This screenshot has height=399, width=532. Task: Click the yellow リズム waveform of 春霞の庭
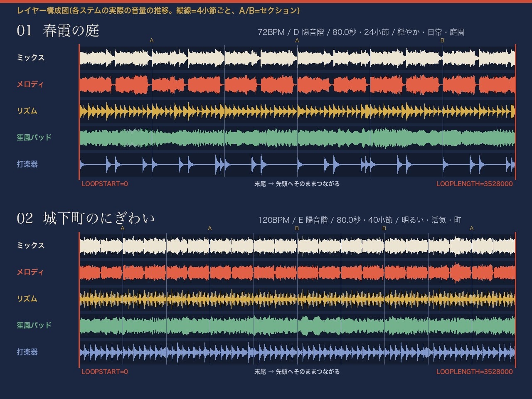[x=297, y=111]
